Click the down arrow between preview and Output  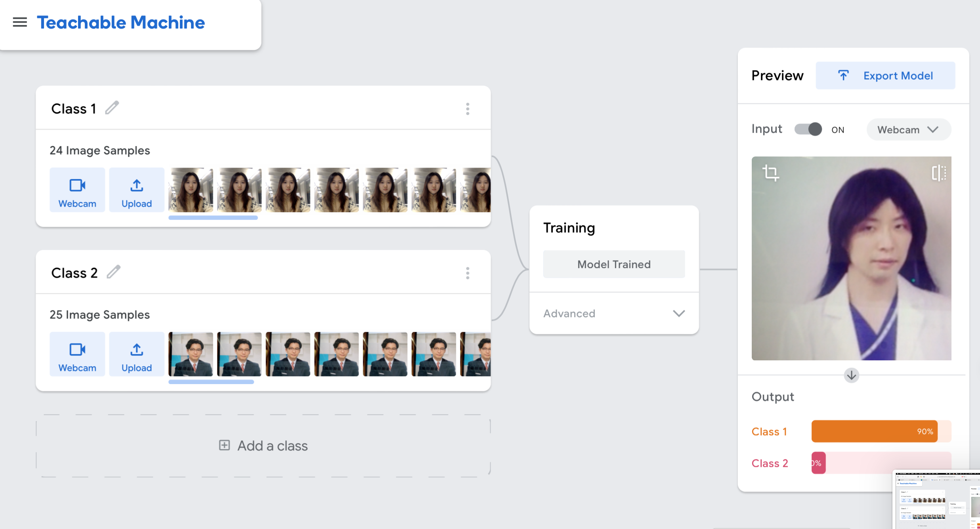[851, 375]
